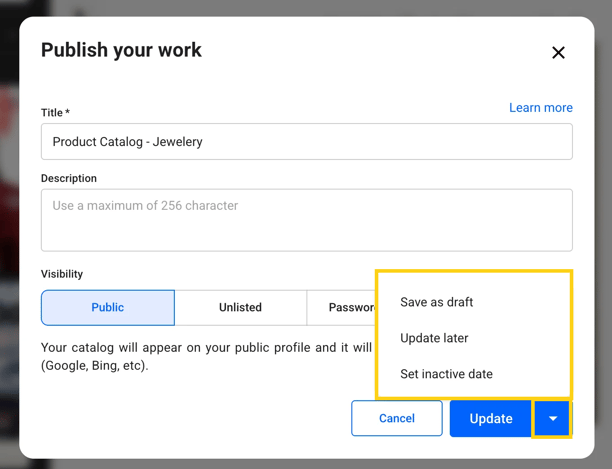
Task: Choose Save as draft from menu
Action: click(436, 302)
